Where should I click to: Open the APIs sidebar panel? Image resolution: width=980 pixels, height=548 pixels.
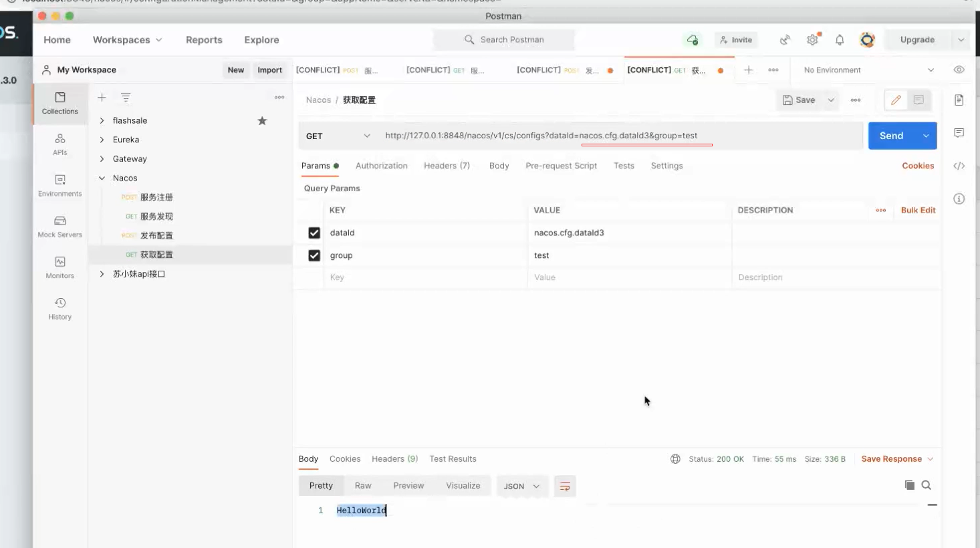pyautogui.click(x=60, y=144)
